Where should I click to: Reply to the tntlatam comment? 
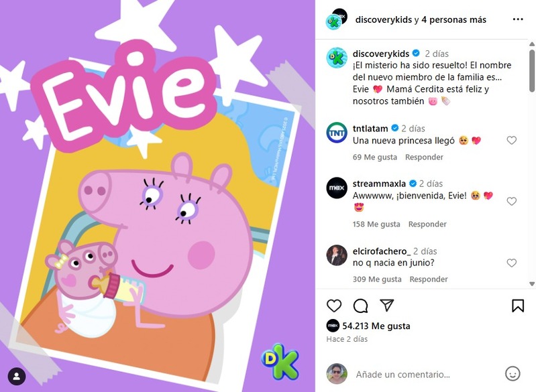424,157
